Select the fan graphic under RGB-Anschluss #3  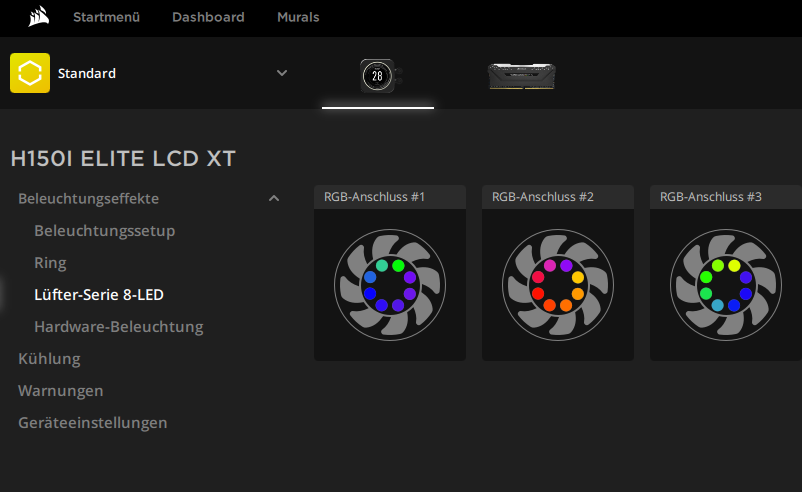[x=726, y=285]
